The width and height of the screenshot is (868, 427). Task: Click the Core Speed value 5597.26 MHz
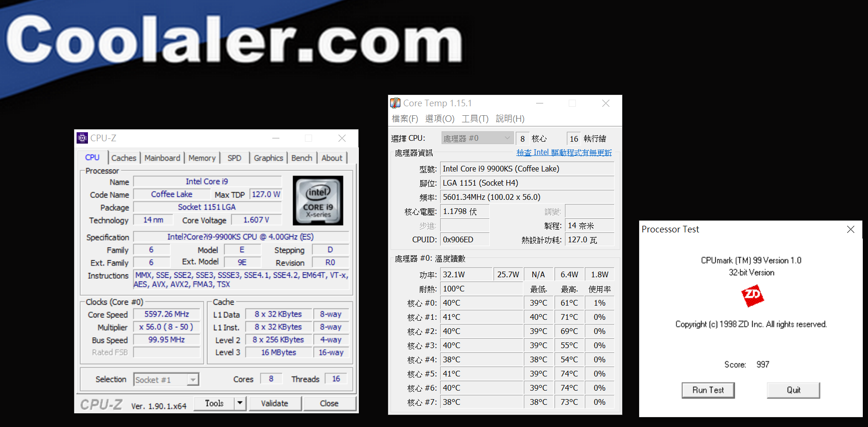click(166, 314)
